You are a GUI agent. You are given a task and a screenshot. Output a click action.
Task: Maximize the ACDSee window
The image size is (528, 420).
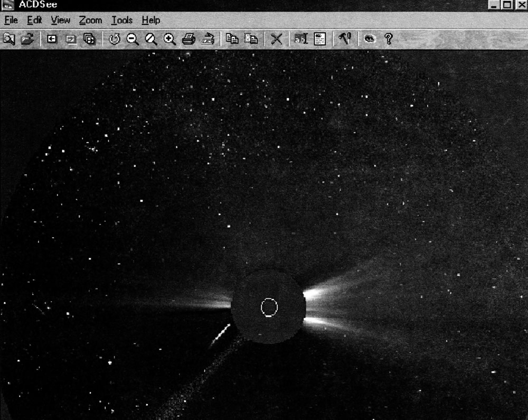coord(507,5)
